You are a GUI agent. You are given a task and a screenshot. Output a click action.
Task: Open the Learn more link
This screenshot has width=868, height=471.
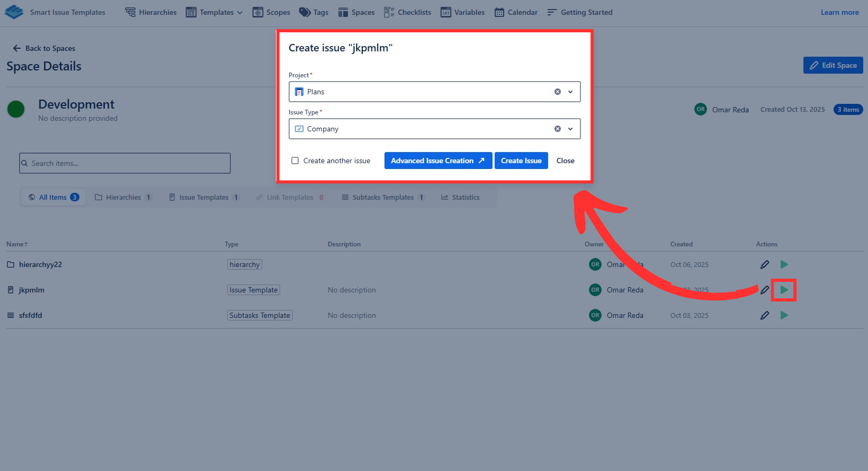(x=839, y=12)
